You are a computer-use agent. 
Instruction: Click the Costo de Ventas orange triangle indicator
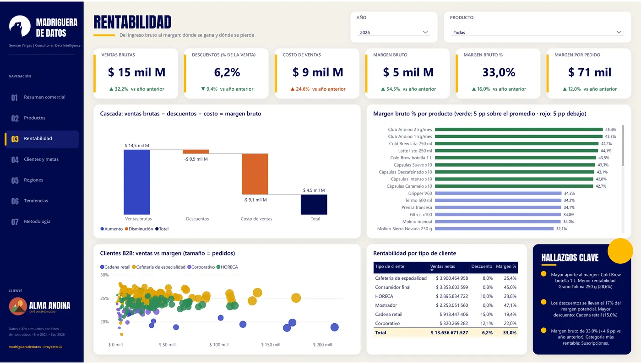(x=292, y=89)
